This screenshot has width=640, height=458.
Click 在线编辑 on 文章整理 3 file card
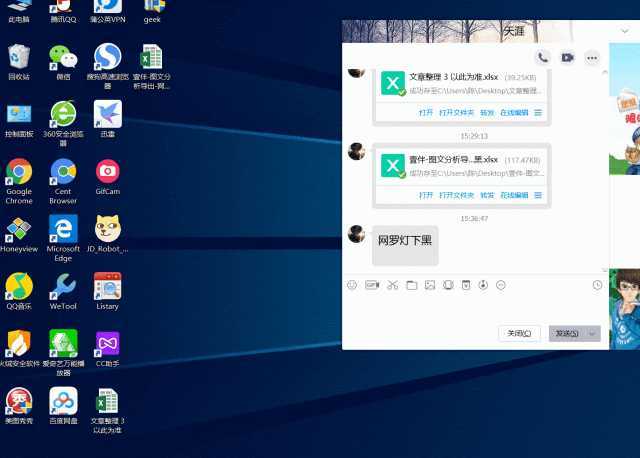(514, 113)
